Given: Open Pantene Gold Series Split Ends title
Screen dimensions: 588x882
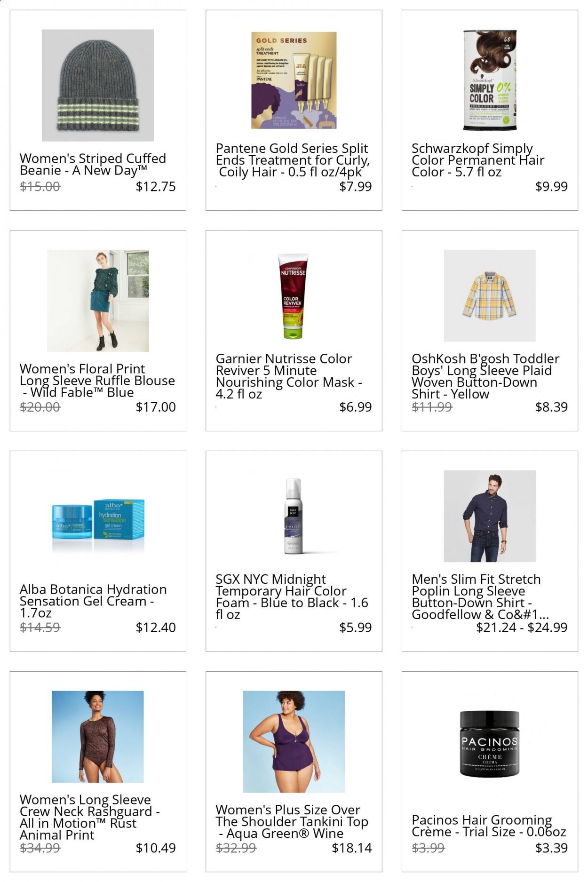Looking at the screenshot, I should point(293,160).
